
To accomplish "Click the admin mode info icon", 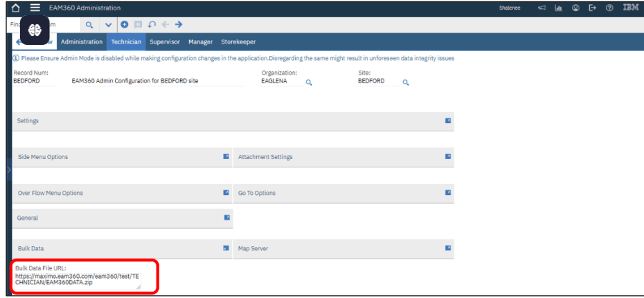I will point(16,58).
